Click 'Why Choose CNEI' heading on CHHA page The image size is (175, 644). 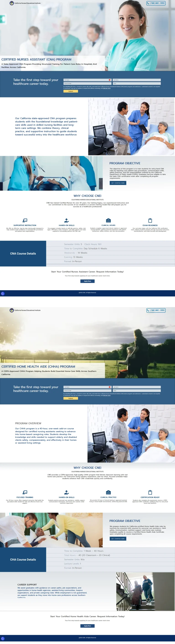tap(87, 468)
